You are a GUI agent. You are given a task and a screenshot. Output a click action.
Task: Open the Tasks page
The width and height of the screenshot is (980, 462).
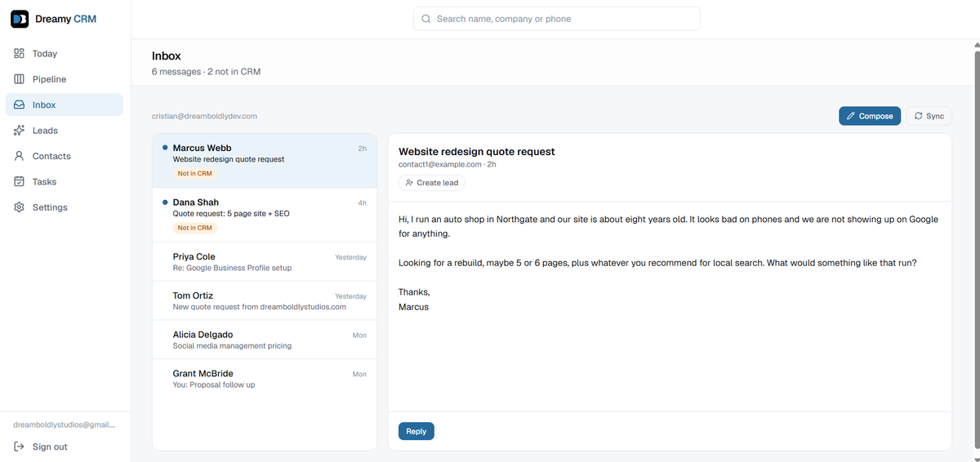[x=65, y=181]
